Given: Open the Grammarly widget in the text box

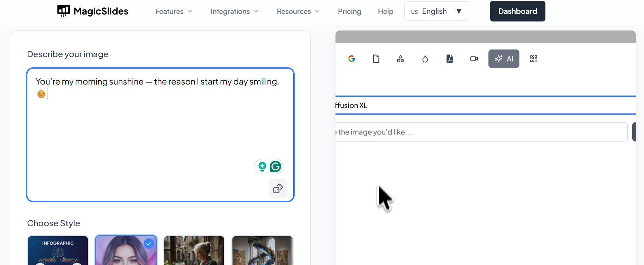Looking at the screenshot, I should point(275,167).
